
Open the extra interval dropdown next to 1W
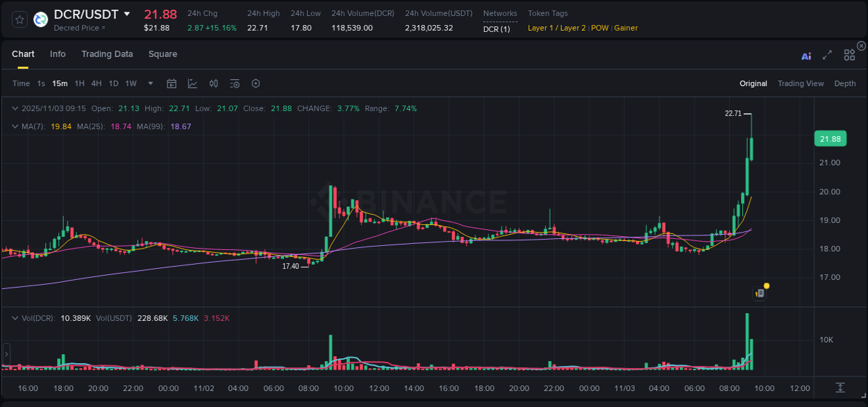pos(150,83)
